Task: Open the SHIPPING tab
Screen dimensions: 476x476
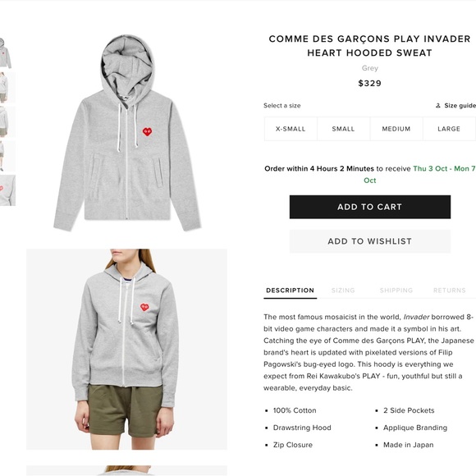Action: tap(396, 291)
